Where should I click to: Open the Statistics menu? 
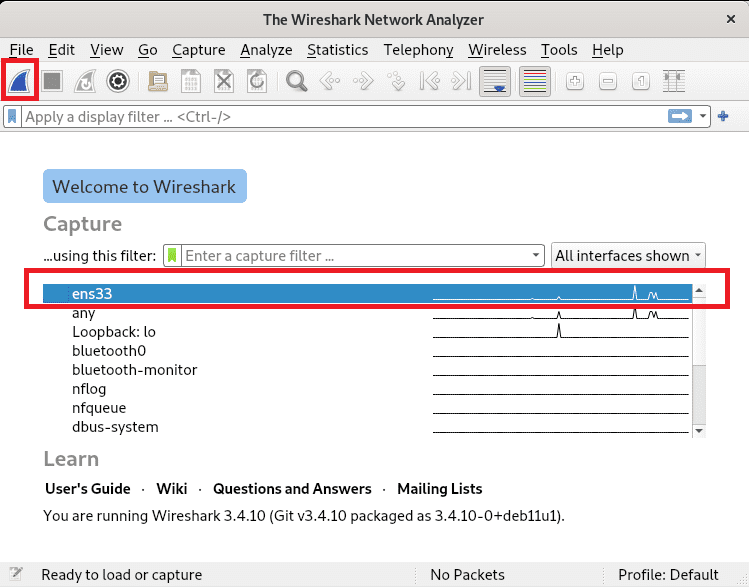tap(337, 50)
